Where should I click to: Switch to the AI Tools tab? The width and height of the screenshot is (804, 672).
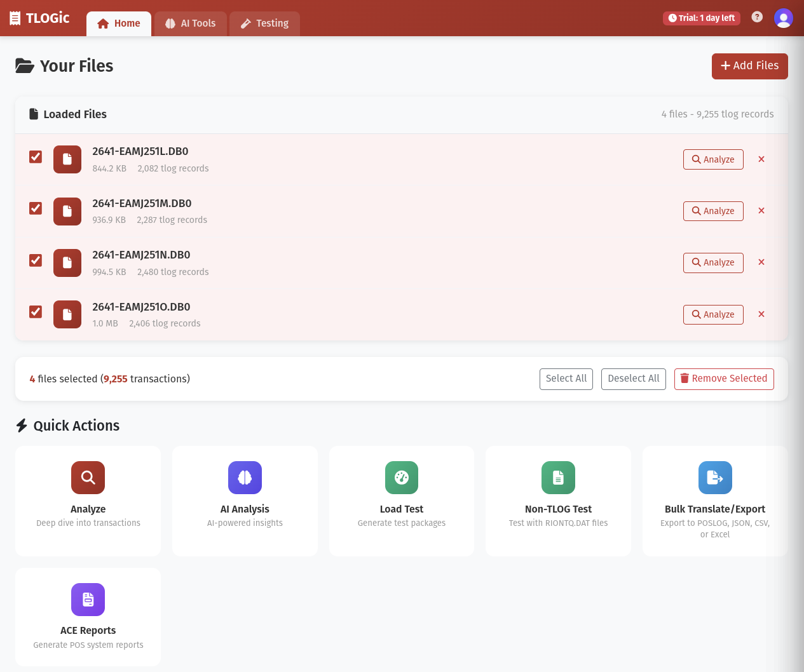tap(191, 23)
